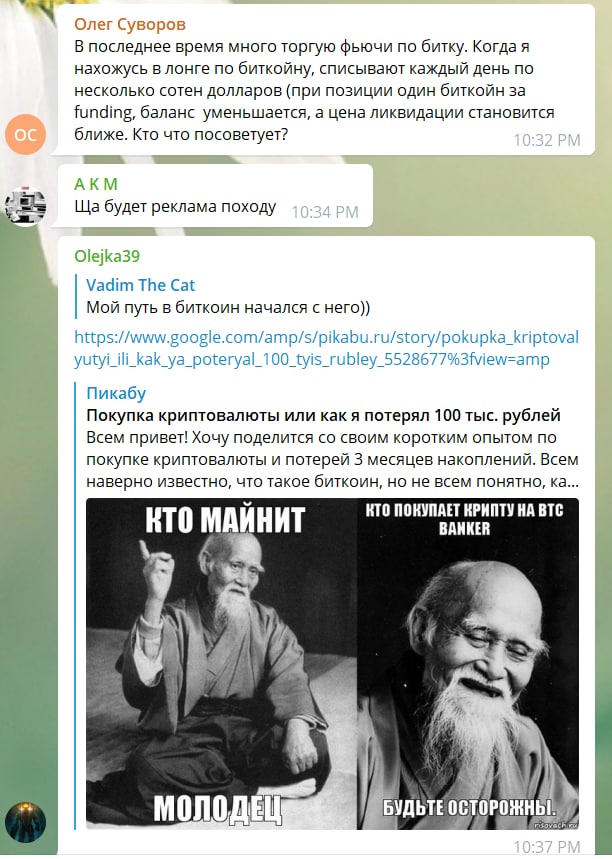Click the 10:37 PM timestamp
Viewport: 612px width, 859px height.
click(546, 847)
